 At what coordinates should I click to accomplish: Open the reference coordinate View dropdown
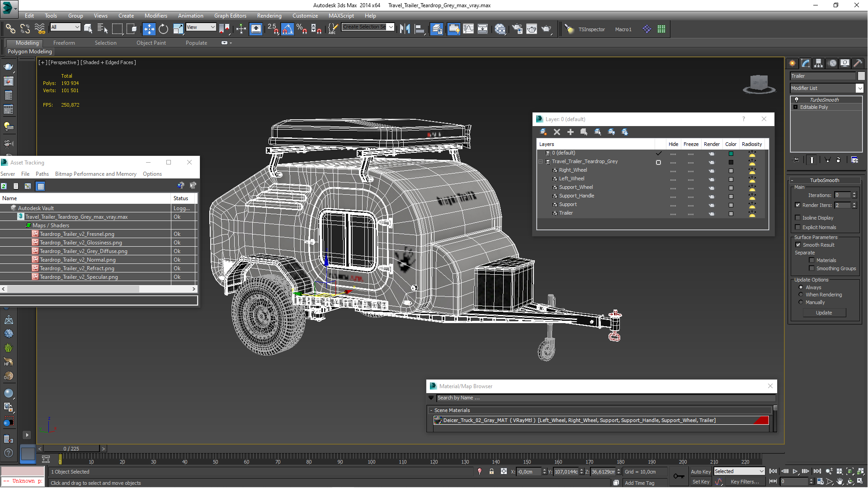pos(201,27)
